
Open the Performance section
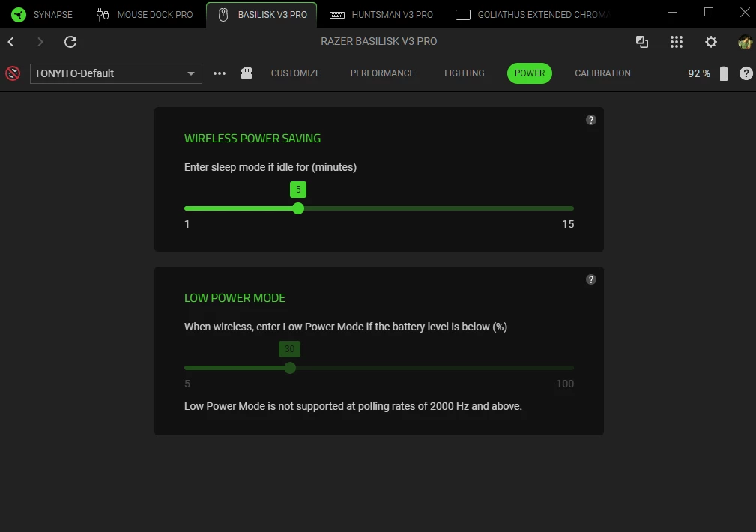pos(382,73)
